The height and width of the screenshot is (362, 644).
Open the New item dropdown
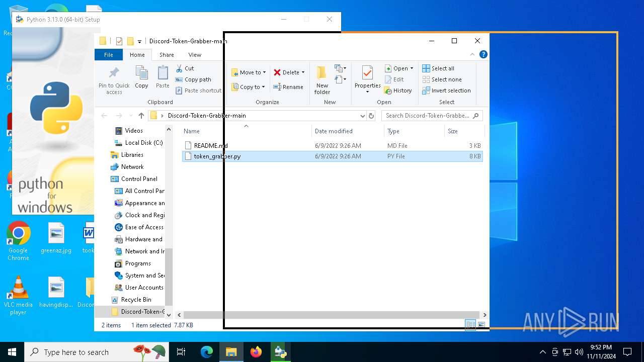pyautogui.click(x=341, y=68)
